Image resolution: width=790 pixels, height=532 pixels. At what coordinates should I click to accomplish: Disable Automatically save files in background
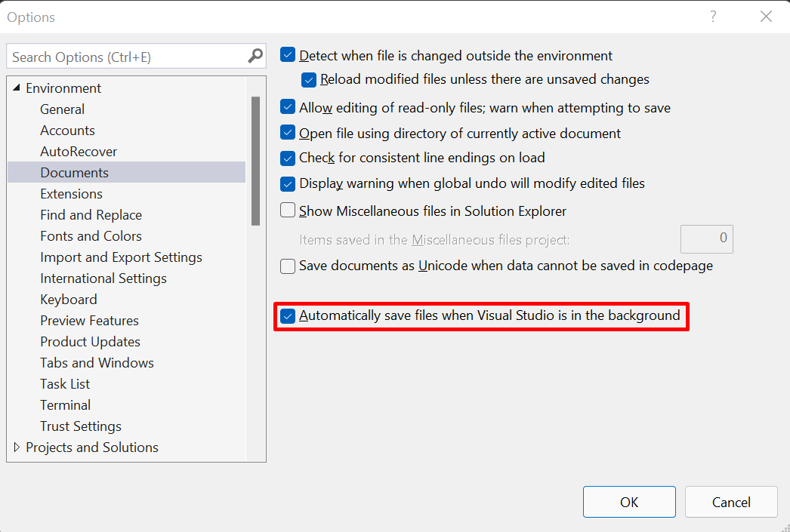point(288,315)
